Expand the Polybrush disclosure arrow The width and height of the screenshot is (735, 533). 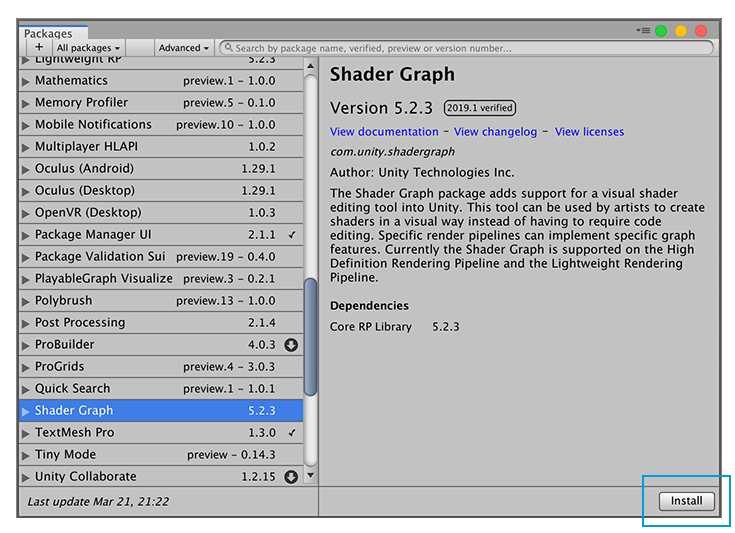pyautogui.click(x=25, y=301)
